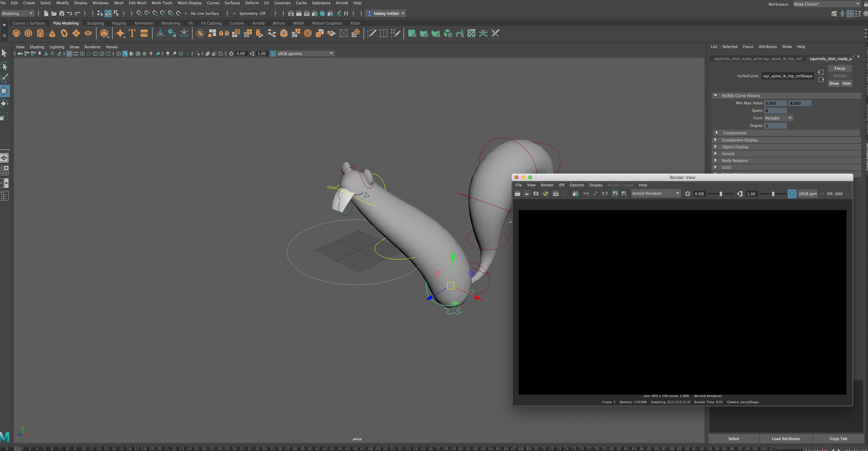Create a polygon torus from the shelf

tap(64, 33)
